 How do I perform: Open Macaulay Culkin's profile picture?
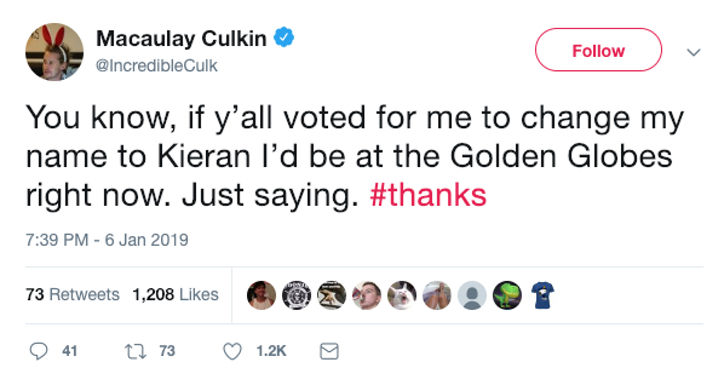pos(54,52)
